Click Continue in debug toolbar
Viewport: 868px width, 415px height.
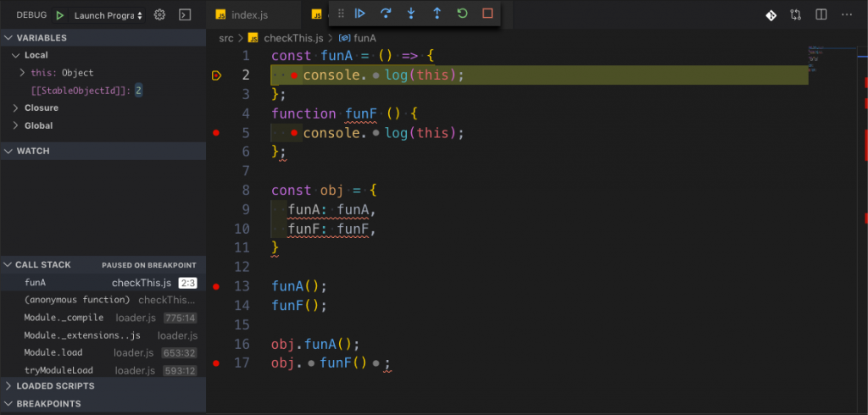point(359,14)
